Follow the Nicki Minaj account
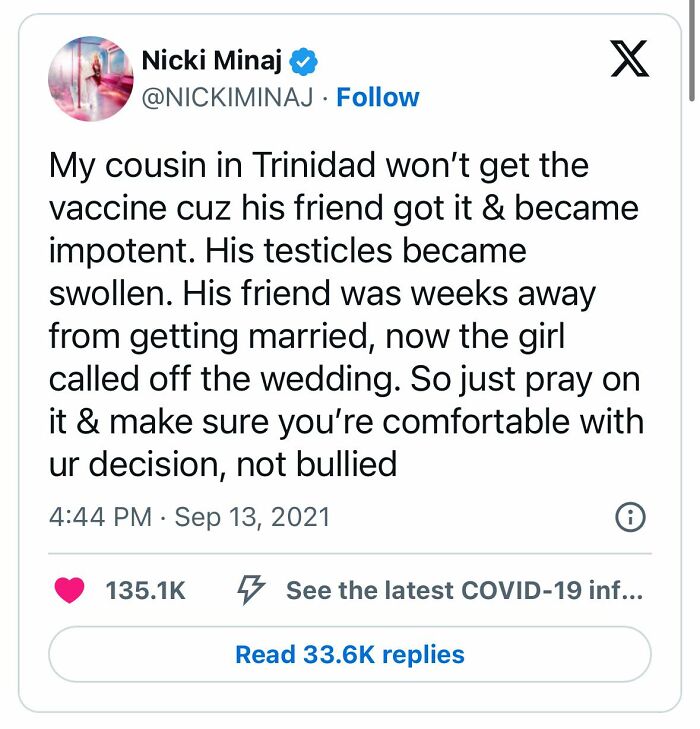 pyautogui.click(x=378, y=97)
